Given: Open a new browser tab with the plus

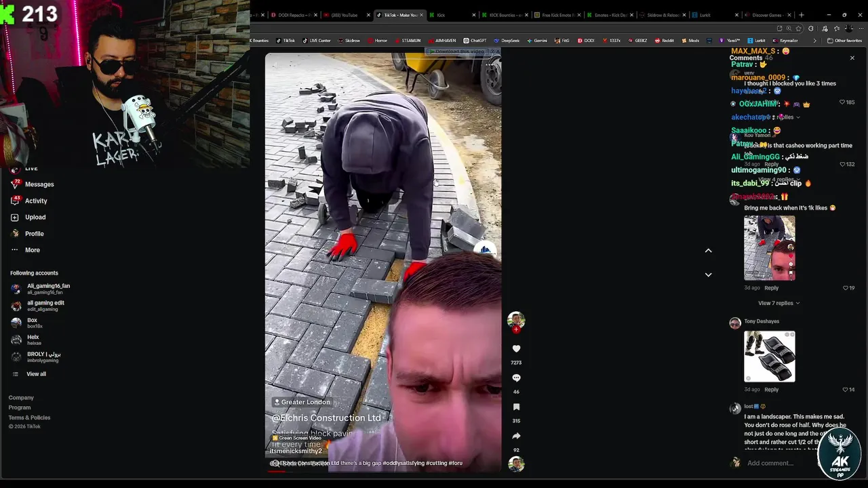Looking at the screenshot, I should click(801, 15).
